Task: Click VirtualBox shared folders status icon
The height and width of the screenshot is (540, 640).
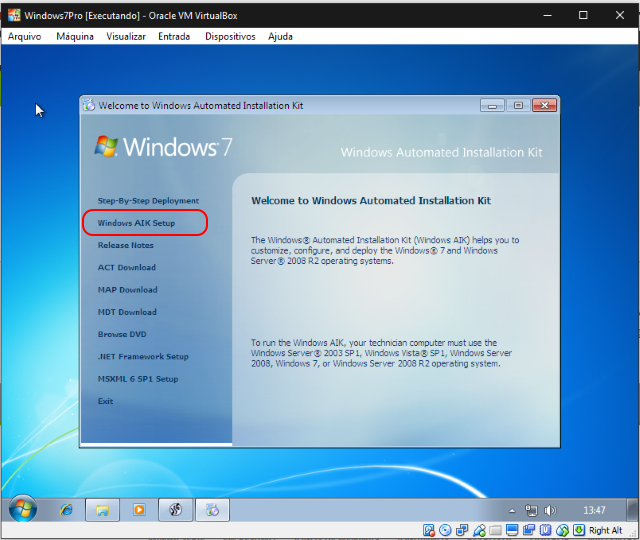Action: click(495, 530)
